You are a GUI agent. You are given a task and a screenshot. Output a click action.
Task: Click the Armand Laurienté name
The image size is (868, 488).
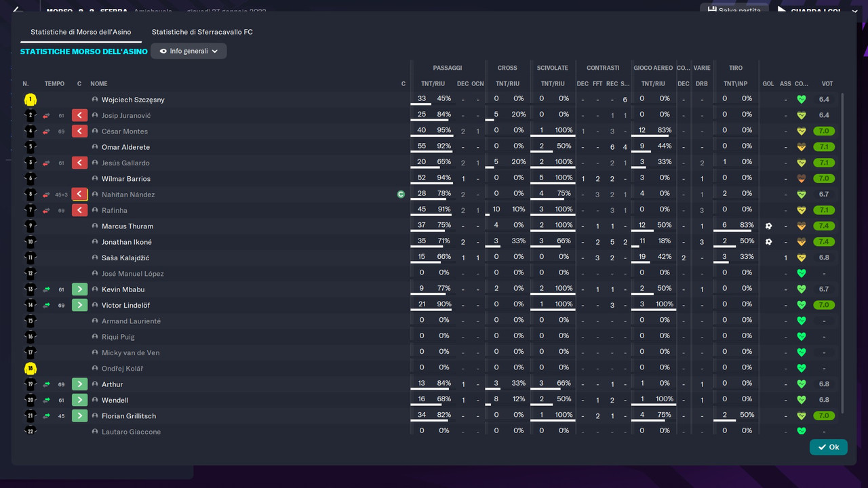pyautogui.click(x=132, y=321)
